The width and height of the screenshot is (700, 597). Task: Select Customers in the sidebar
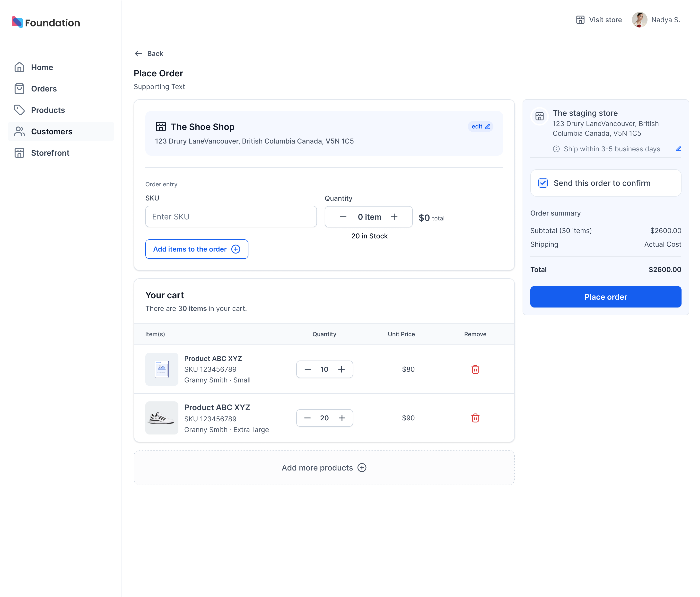pos(52,132)
